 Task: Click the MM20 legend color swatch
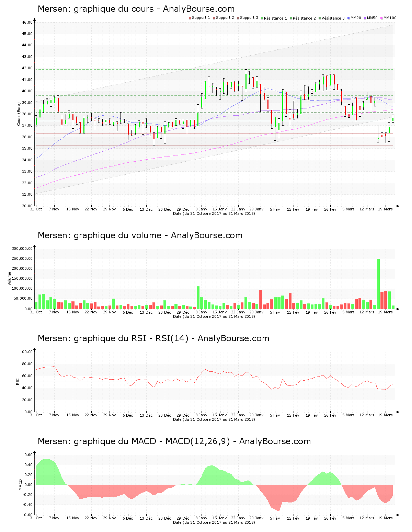(x=348, y=18)
